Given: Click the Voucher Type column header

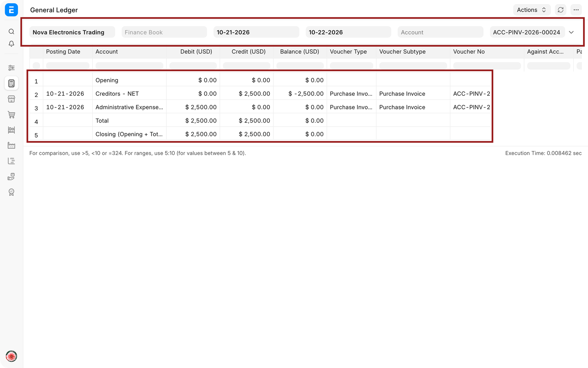Looking at the screenshot, I should (x=351, y=52).
